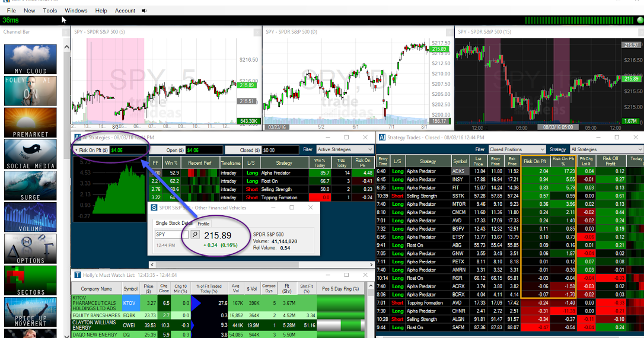Open the My Cloud channel
Viewport: 644px width, 338px height.
(30, 59)
